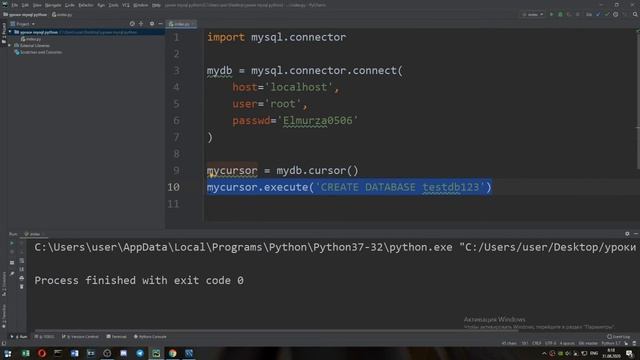Viewport: 640px width, 360px height.
Task: Open TODO tool window tab
Action: (x=44, y=337)
